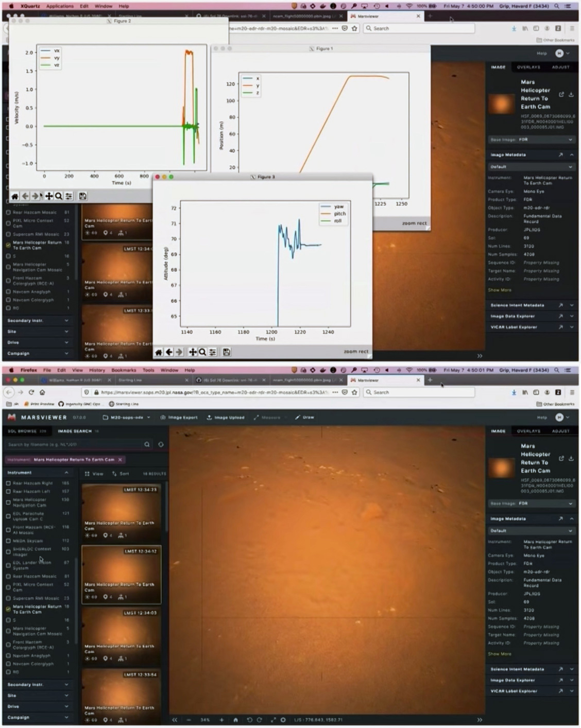Open the Sort options for results
581x728 pixels.
(x=121, y=474)
